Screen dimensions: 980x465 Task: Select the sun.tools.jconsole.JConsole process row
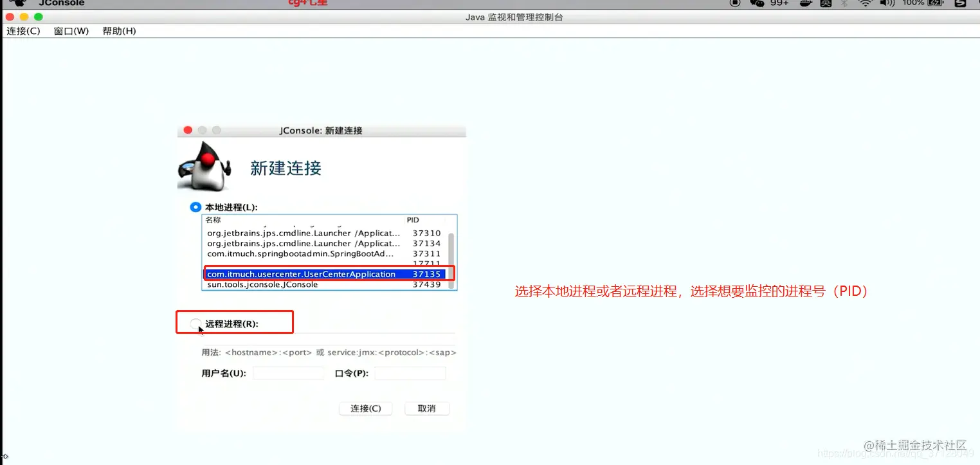pos(324,284)
